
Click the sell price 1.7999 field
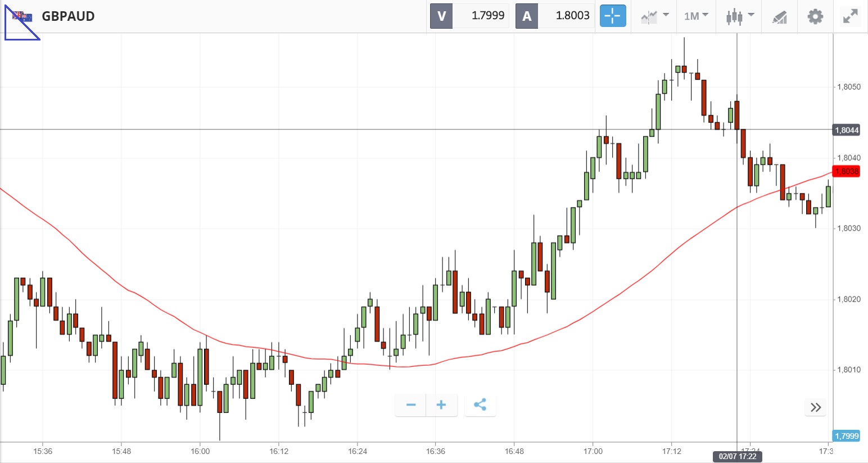click(487, 16)
